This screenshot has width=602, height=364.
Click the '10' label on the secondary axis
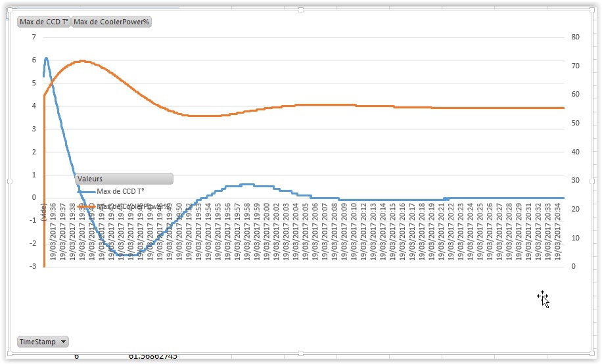coord(575,238)
